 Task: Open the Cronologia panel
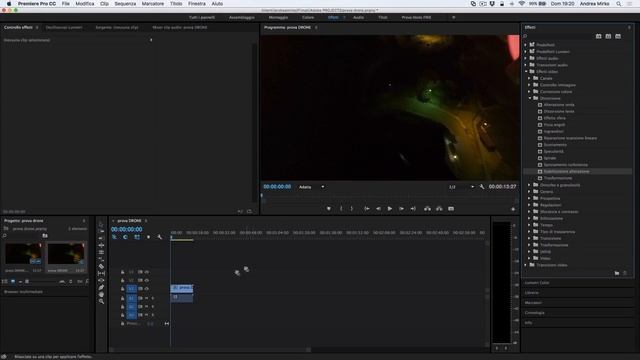point(535,313)
